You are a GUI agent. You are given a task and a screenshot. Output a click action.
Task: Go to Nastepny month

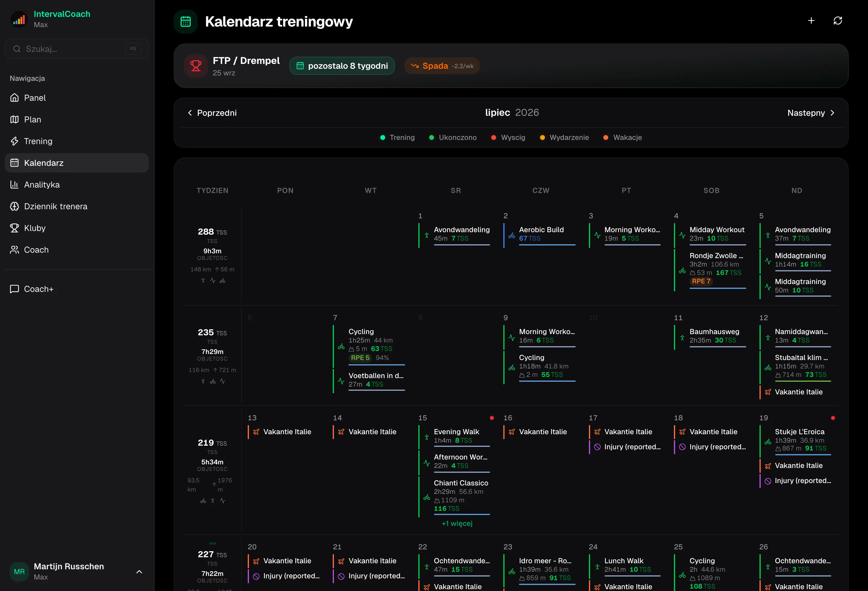[x=811, y=113]
